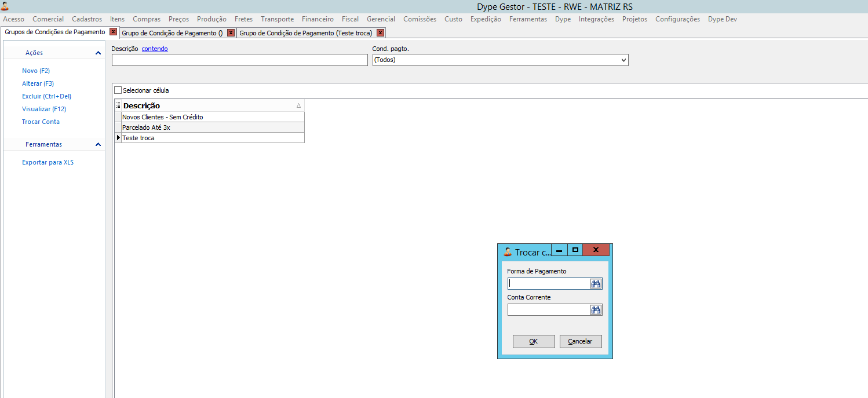Switch to Grupo de Condição de Pagamento () tab

tap(172, 33)
